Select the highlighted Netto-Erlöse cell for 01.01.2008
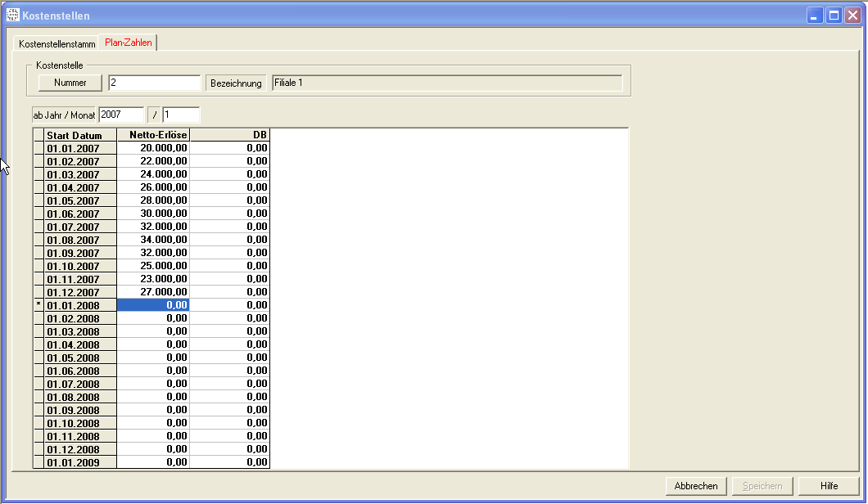 (x=153, y=305)
